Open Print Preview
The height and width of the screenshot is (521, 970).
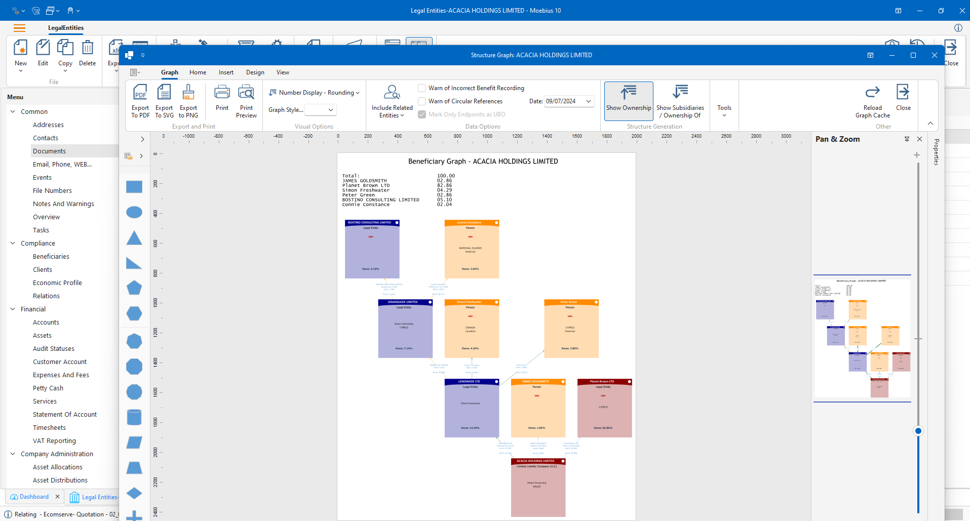pyautogui.click(x=246, y=101)
